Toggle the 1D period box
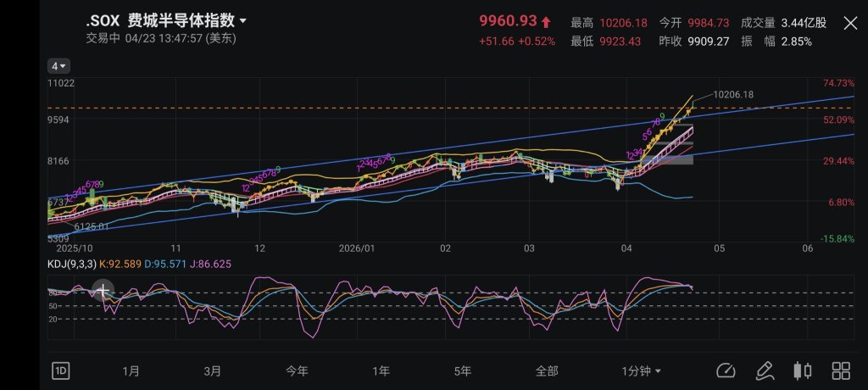 (x=60, y=370)
